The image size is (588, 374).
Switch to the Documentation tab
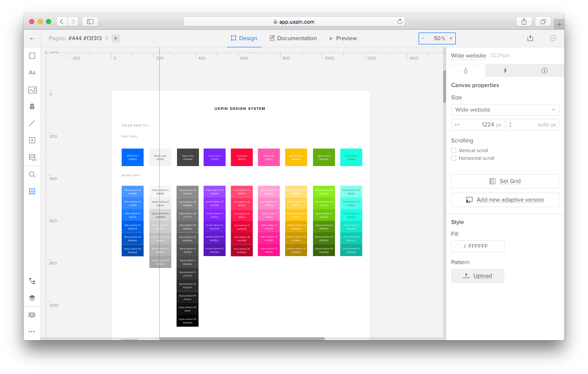point(293,38)
